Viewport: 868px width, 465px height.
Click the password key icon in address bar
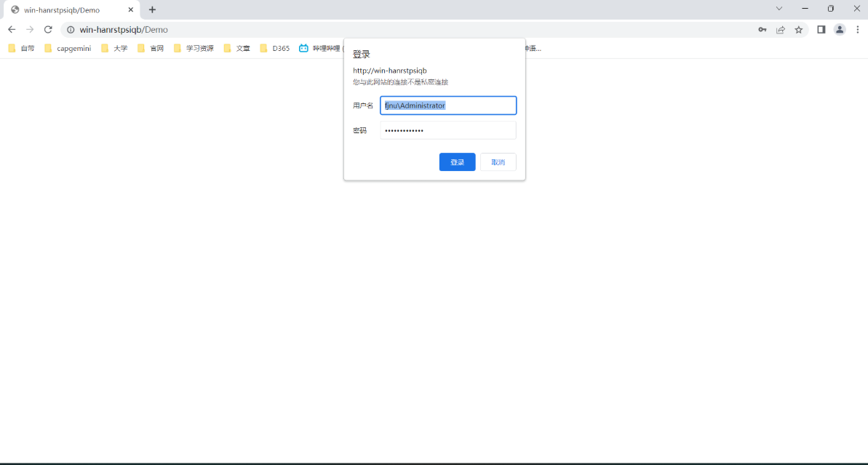[763, 30]
